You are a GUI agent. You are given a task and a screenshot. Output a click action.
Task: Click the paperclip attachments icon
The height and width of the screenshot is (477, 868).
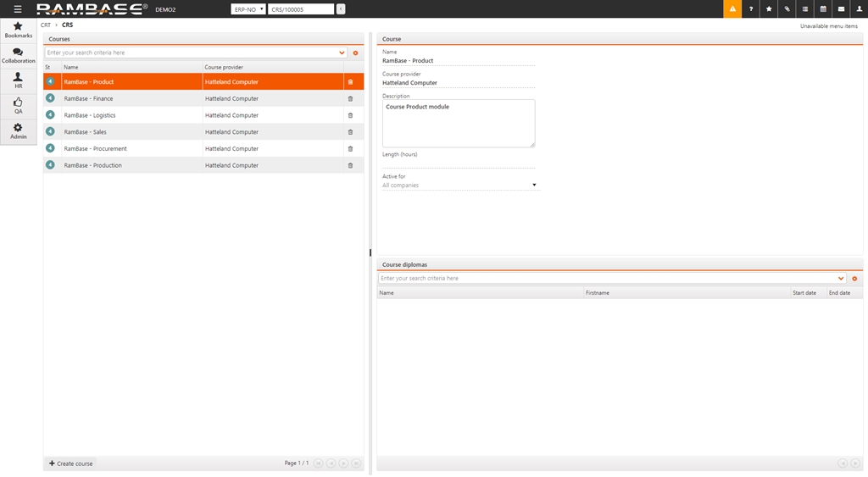(787, 9)
